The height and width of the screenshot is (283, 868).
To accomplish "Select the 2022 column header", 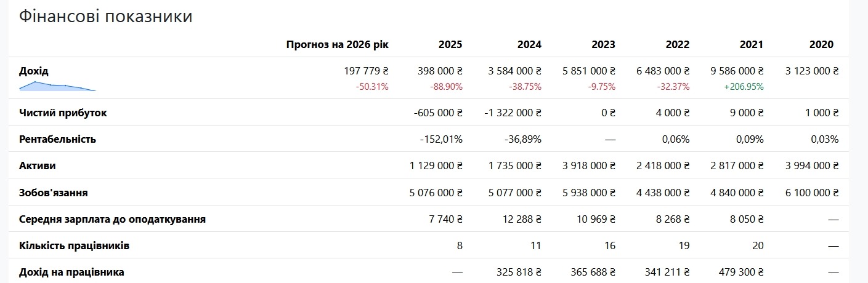I will click(x=678, y=44).
